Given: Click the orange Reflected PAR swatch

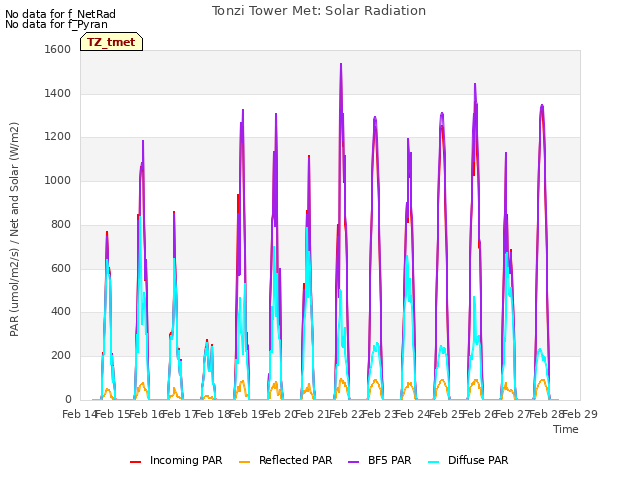Looking at the screenshot, I should 244,461.
